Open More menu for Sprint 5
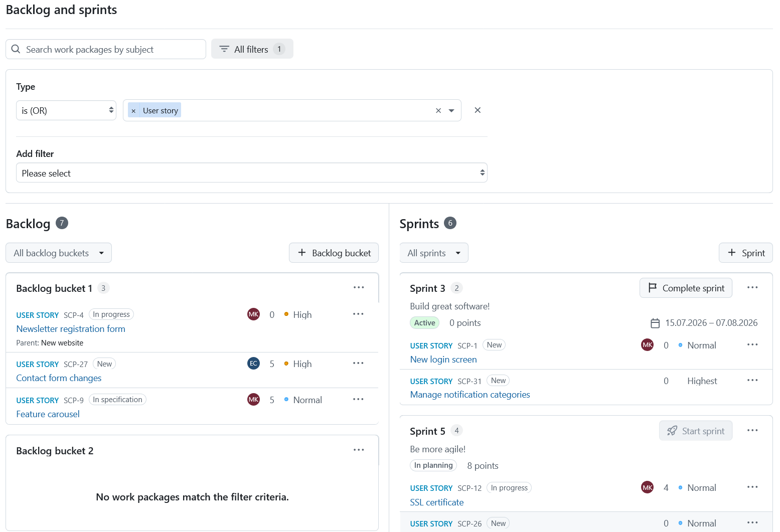 click(752, 431)
